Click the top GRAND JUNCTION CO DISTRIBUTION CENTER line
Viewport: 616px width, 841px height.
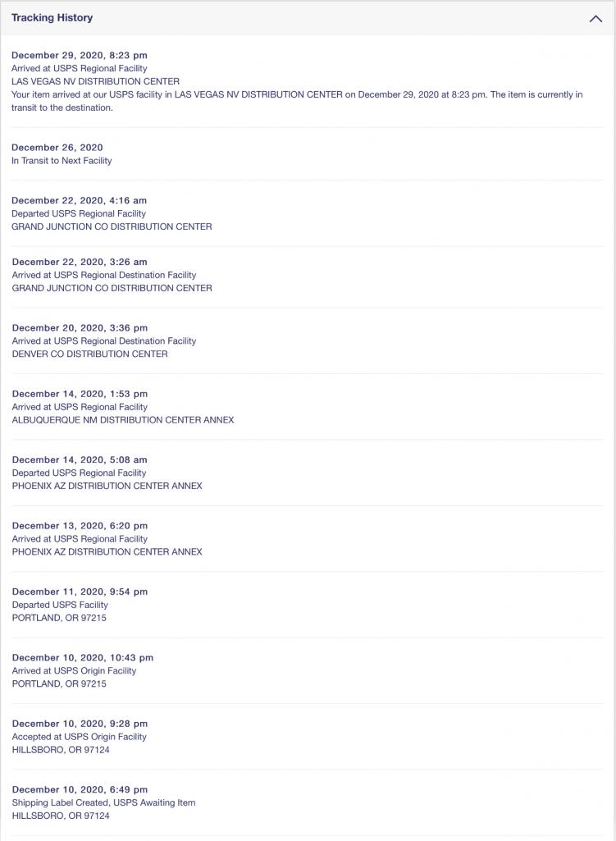[x=112, y=227]
